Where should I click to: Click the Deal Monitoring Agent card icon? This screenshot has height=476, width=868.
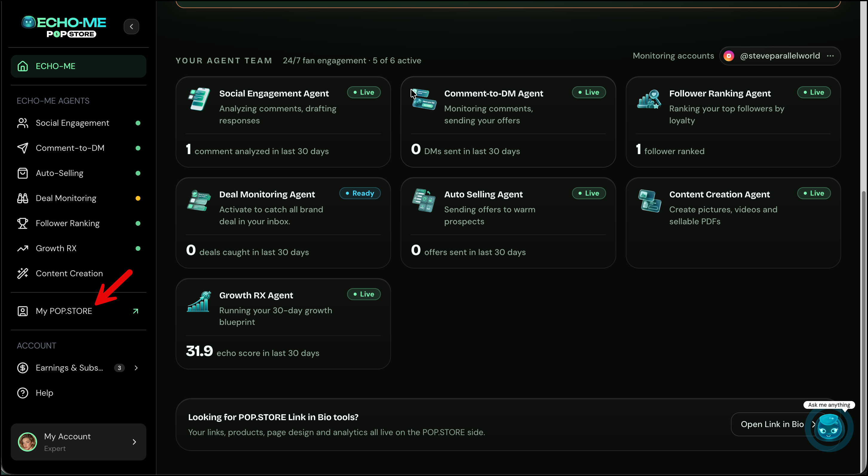[x=199, y=200]
